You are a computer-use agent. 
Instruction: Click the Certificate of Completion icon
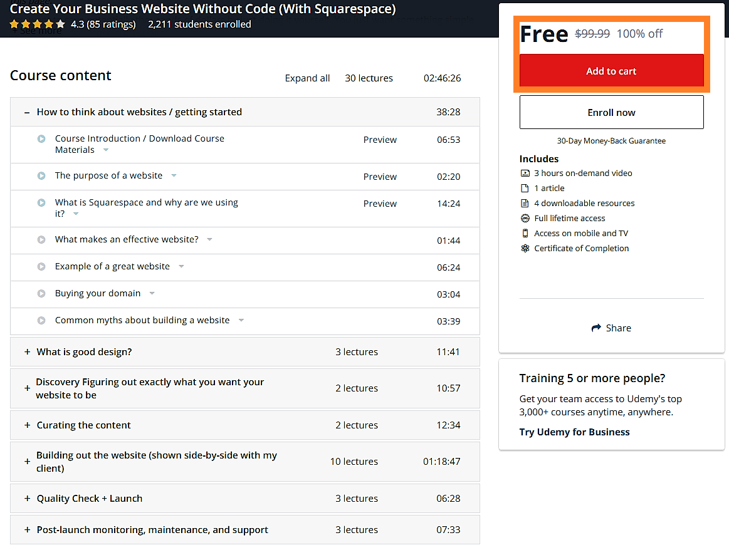(525, 248)
